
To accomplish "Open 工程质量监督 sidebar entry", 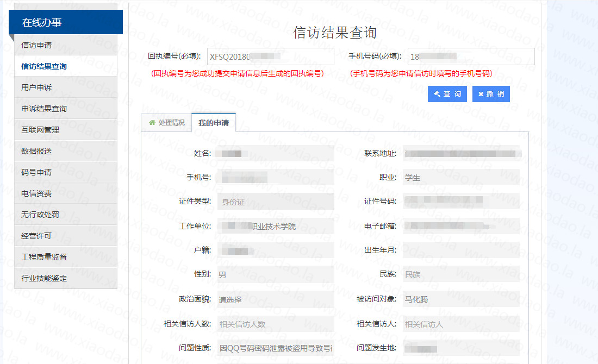I will click(66, 257).
